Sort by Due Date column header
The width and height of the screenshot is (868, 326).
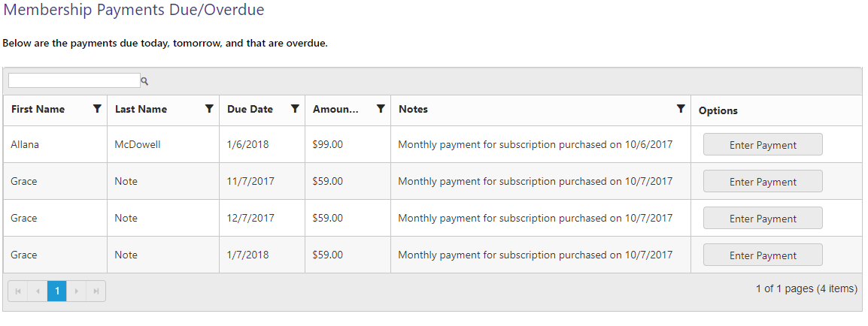[250, 110]
